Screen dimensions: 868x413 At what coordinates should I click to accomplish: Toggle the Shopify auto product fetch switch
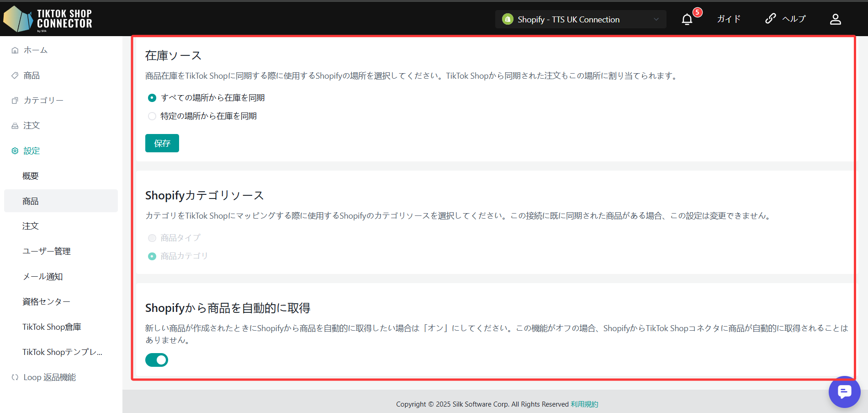coord(157,360)
